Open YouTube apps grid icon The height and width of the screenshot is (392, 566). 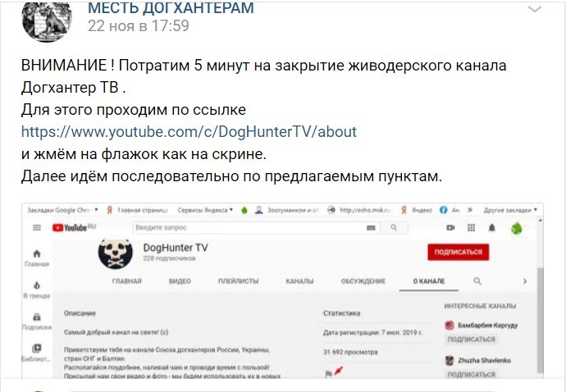[x=471, y=227]
